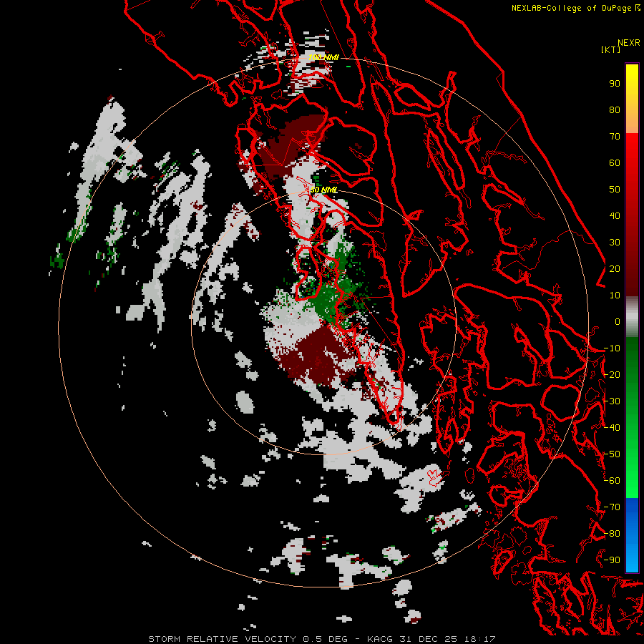
Task: Click the 50 NMI range ring label
Action: click(x=323, y=190)
